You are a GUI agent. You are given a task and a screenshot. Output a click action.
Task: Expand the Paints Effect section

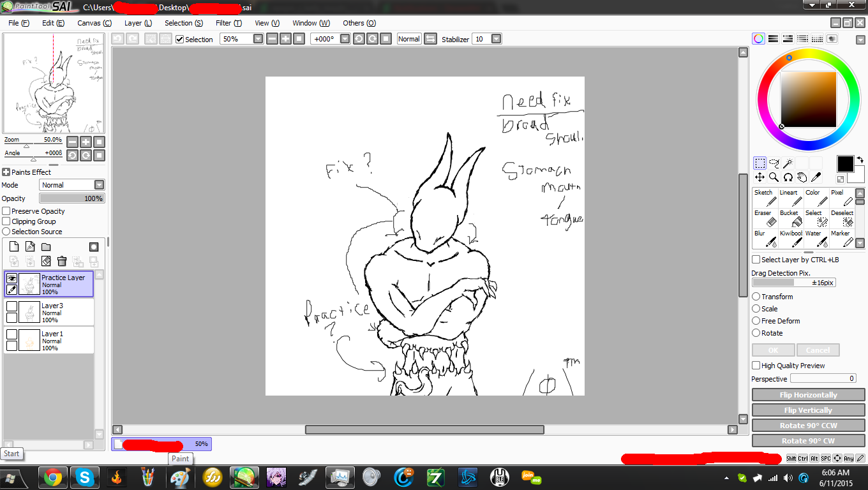pos(6,172)
